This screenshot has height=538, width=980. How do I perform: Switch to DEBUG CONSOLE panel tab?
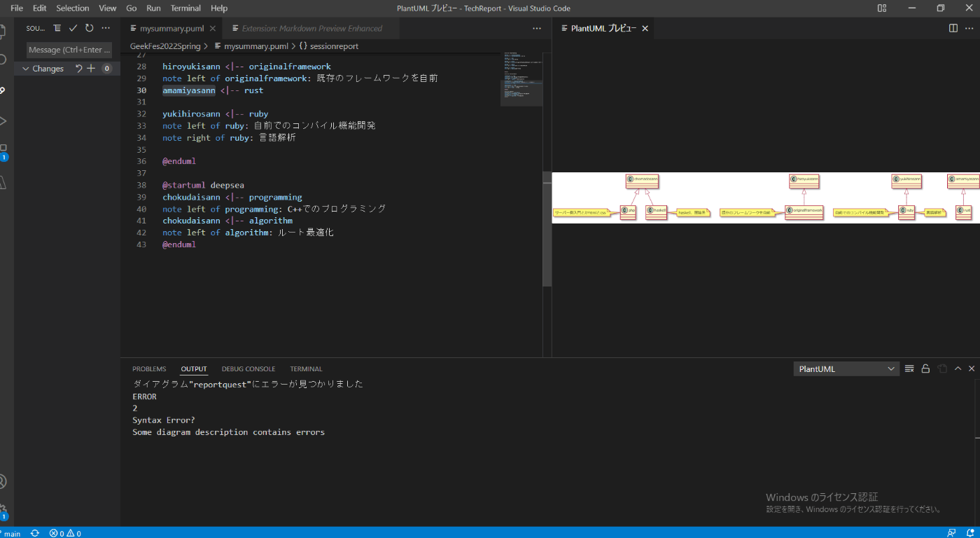click(248, 369)
